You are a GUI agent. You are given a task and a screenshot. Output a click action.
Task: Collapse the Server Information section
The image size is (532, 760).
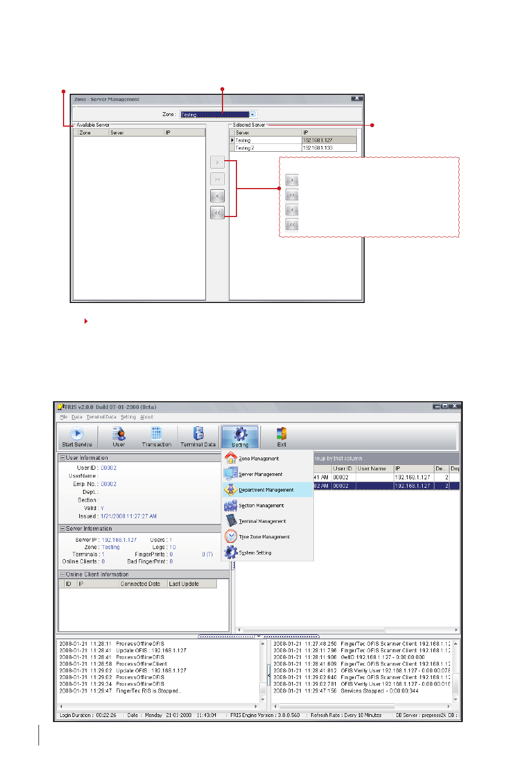point(62,528)
